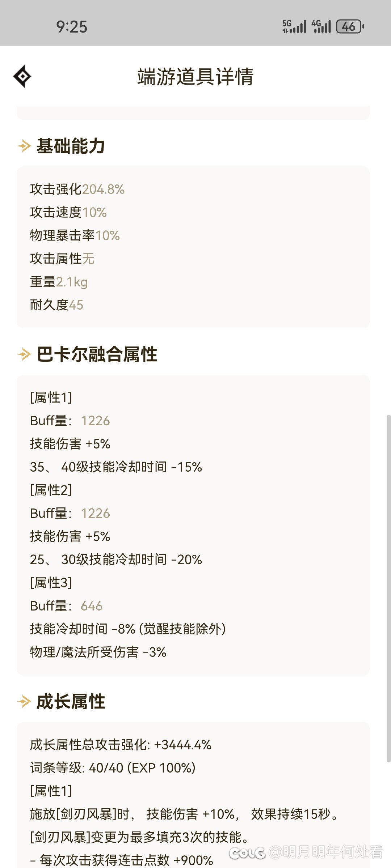Tap the Buff量 646 line under 属性3
The width and height of the screenshot is (391, 868).
[66, 606]
